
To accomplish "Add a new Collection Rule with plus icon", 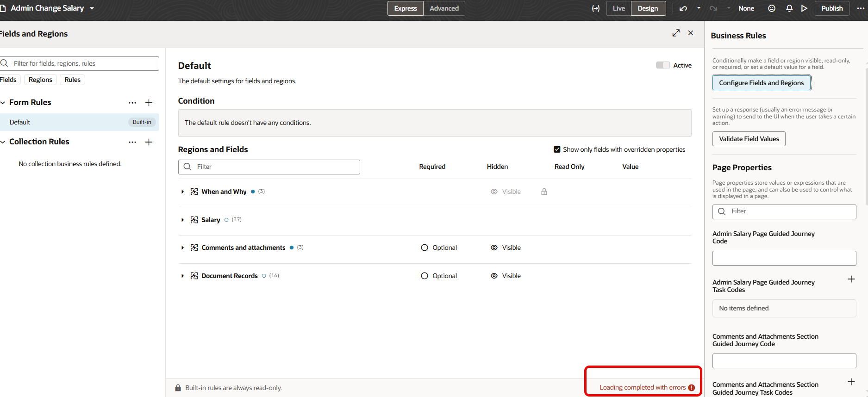I will [x=149, y=142].
